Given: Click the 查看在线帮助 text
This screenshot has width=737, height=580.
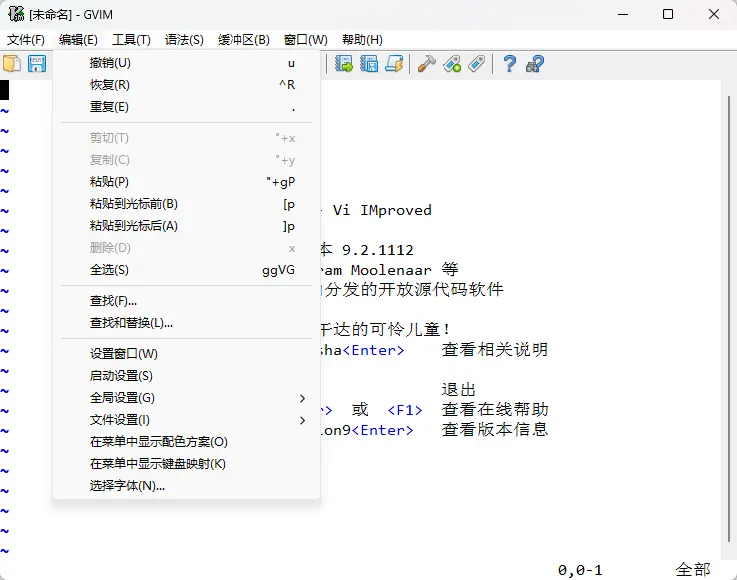Looking at the screenshot, I should point(494,410).
